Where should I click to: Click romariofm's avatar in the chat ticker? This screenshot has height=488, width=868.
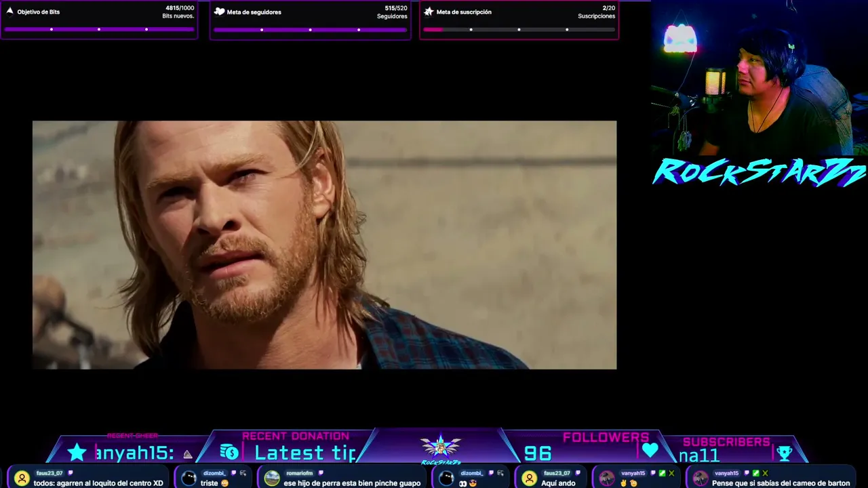tap(272, 479)
